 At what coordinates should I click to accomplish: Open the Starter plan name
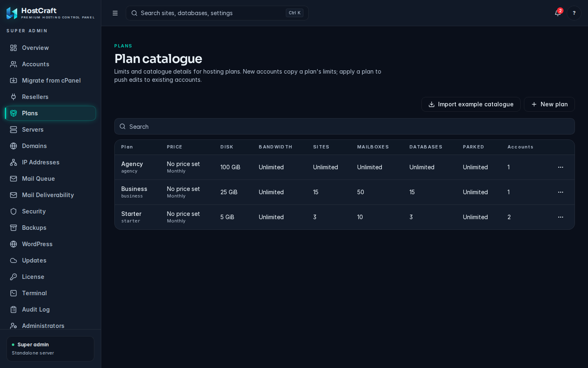[x=131, y=214]
